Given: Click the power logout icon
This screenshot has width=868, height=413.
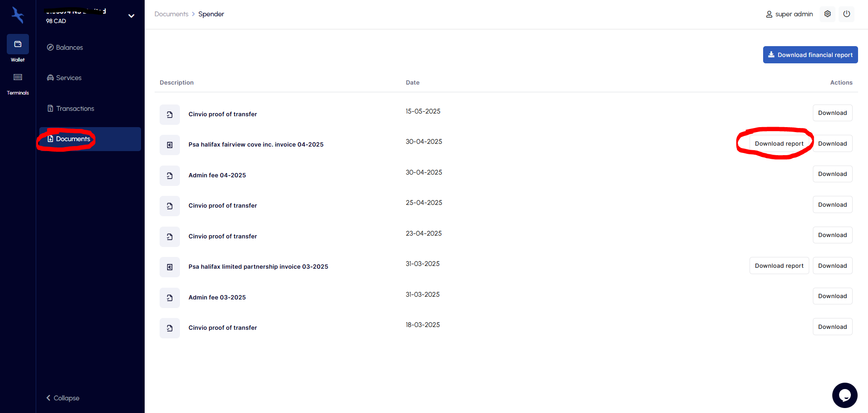Looking at the screenshot, I should coord(847,14).
